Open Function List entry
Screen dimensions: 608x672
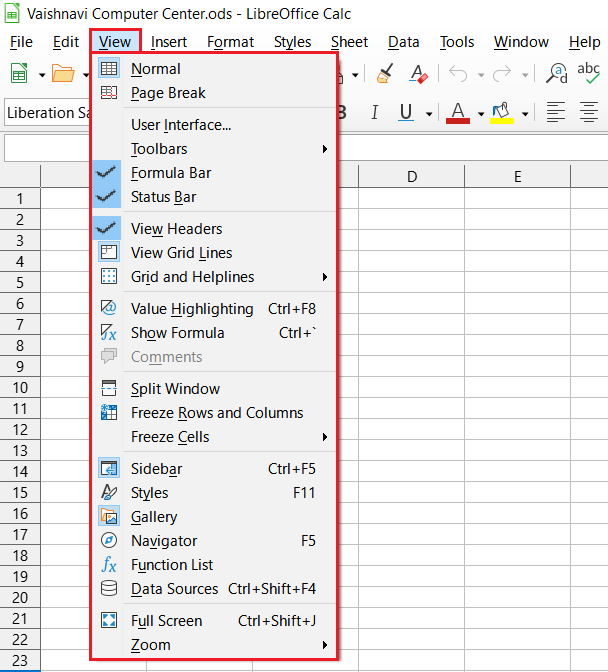[x=214, y=565]
